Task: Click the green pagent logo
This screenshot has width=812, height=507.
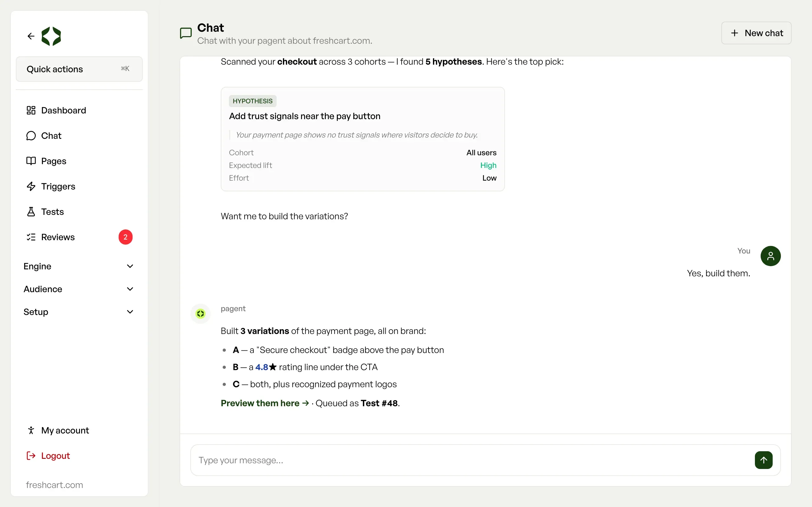Action: point(51,36)
